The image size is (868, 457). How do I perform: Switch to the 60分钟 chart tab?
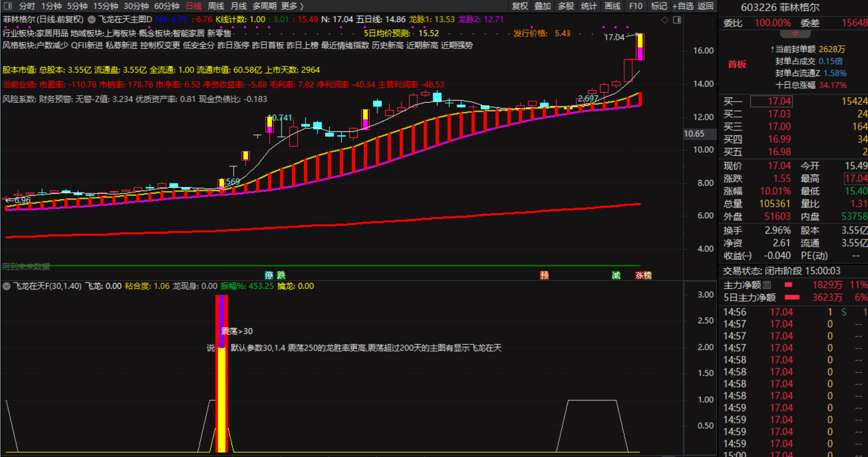(167, 6)
